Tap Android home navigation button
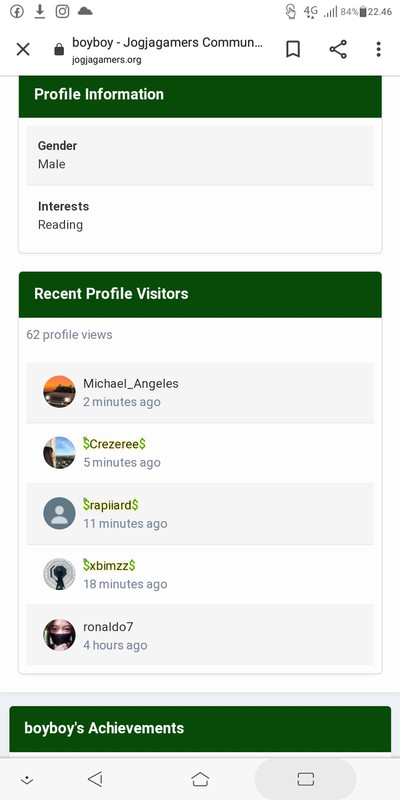Image resolution: width=400 pixels, height=800 pixels. [x=200, y=779]
